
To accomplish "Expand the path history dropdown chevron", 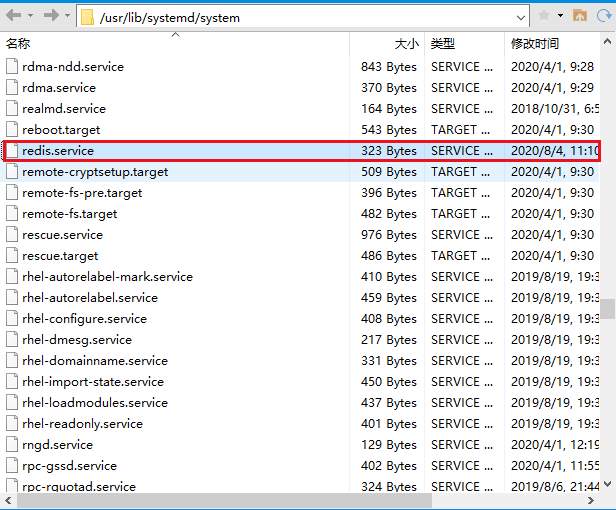I will [521, 18].
